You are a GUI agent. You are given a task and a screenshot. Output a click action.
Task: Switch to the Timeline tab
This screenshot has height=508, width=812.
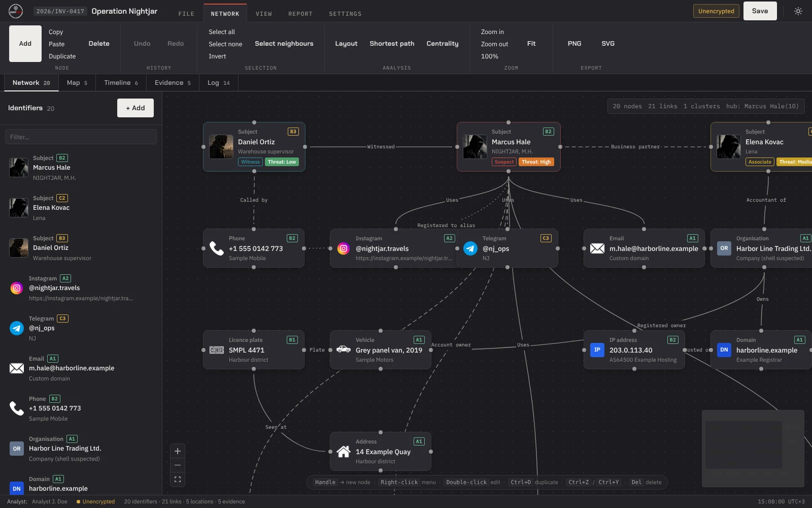[x=121, y=83]
